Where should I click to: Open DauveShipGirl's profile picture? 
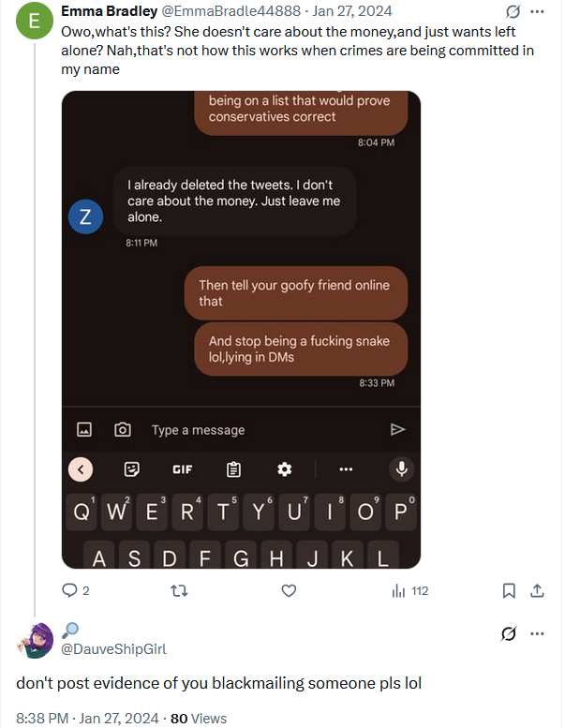pos(36,641)
